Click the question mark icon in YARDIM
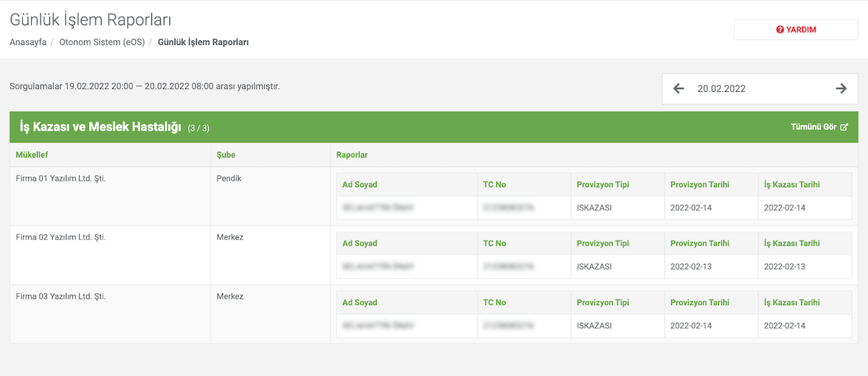The image size is (868, 376). tap(780, 30)
